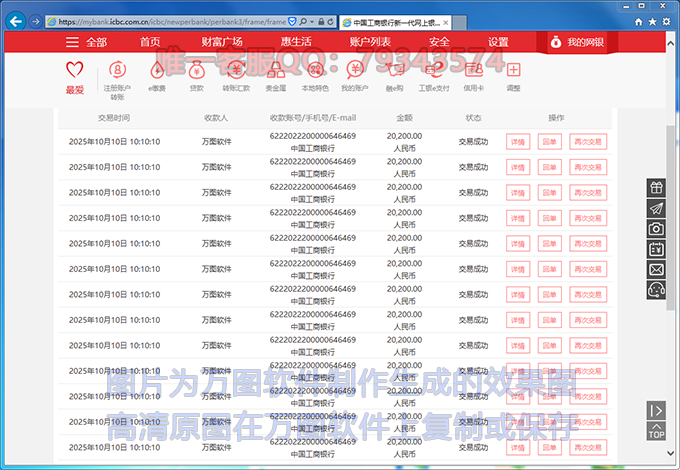This screenshot has width=680, height=470.
Task: Click the envelope message sidebar icon
Action: pyautogui.click(x=656, y=269)
